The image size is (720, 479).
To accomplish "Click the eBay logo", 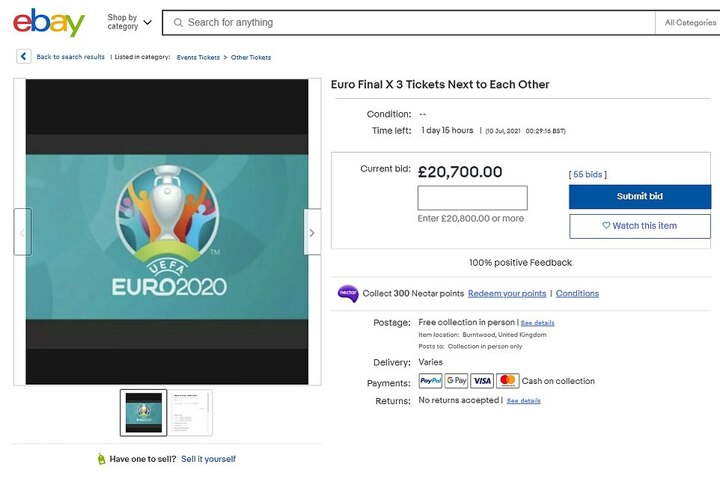I will pos(49,22).
